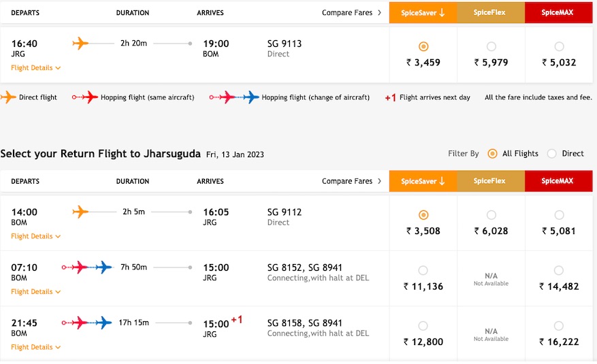
Task: Expand Flight Details for 16:40 JRG flight
Action: [x=35, y=68]
